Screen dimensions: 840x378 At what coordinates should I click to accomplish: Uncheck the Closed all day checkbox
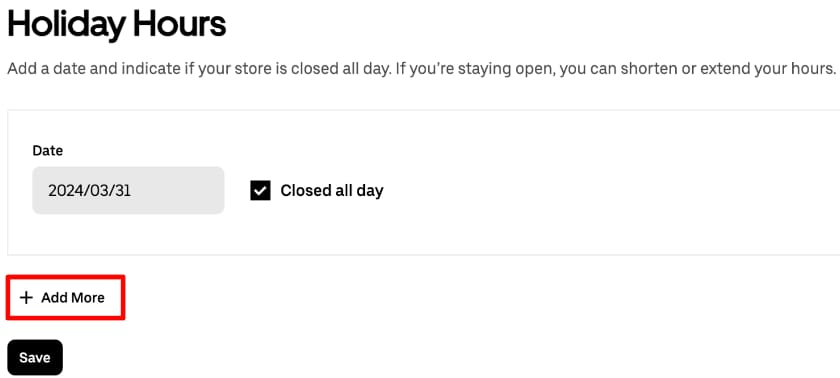coord(260,191)
